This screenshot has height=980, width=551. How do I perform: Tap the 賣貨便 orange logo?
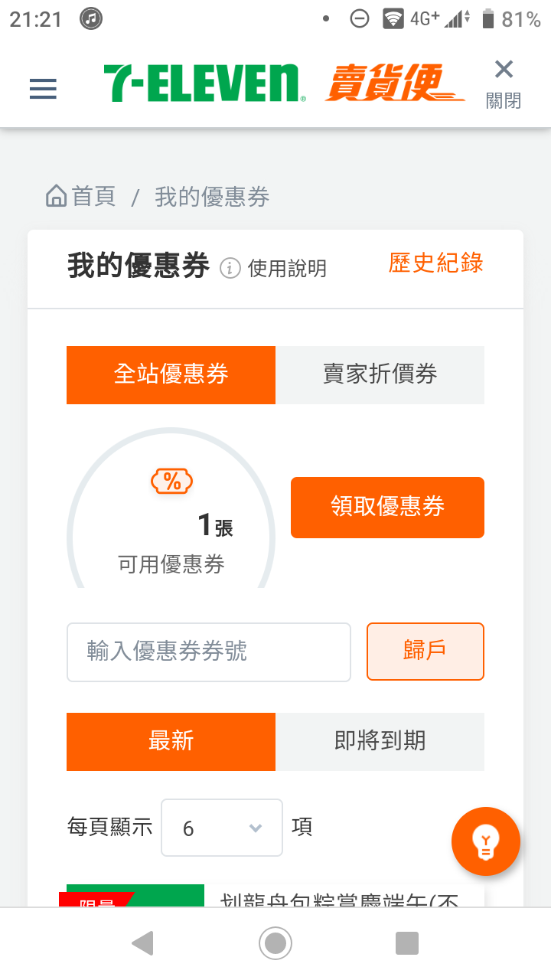pos(394,83)
